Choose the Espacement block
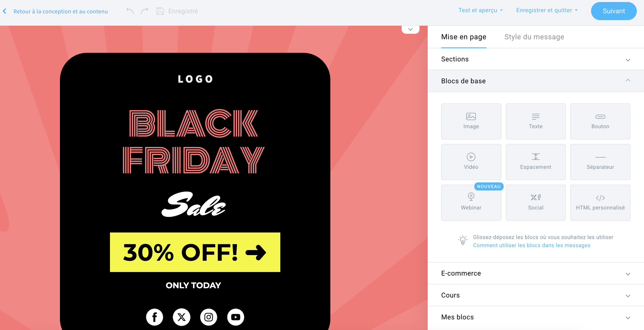The height and width of the screenshot is (330, 644). coord(535,162)
